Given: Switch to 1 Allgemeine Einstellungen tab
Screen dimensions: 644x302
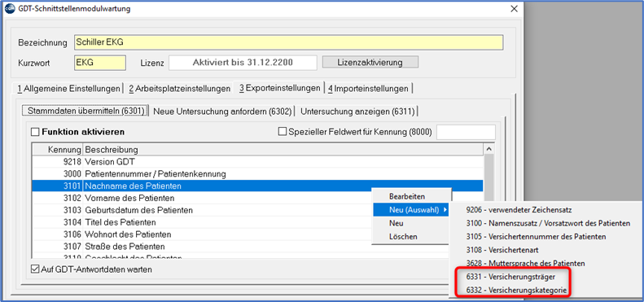Looking at the screenshot, I should (x=68, y=89).
